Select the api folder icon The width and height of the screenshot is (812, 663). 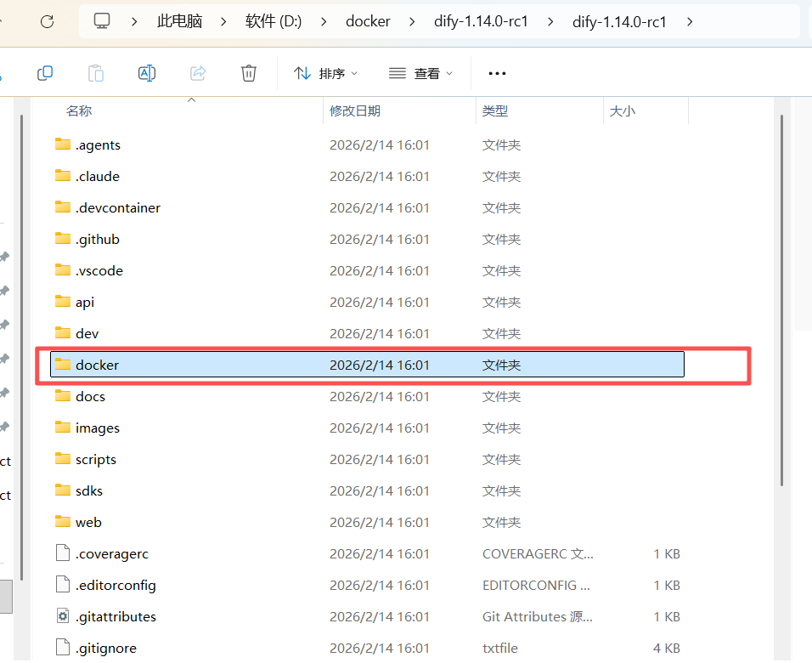coord(63,302)
